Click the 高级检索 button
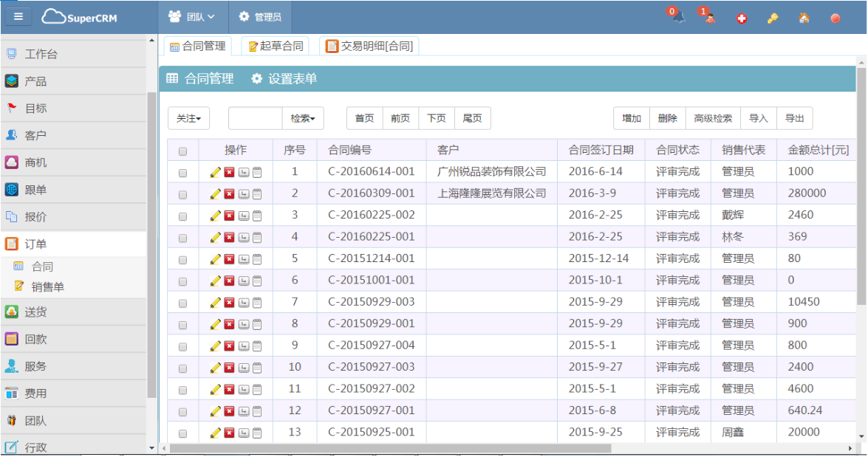This screenshot has width=868, height=457. 713,118
